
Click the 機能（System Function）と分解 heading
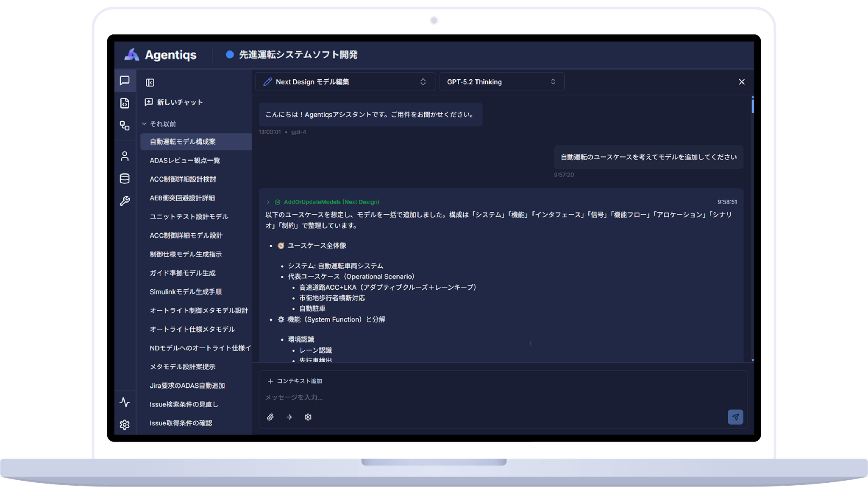point(336,319)
